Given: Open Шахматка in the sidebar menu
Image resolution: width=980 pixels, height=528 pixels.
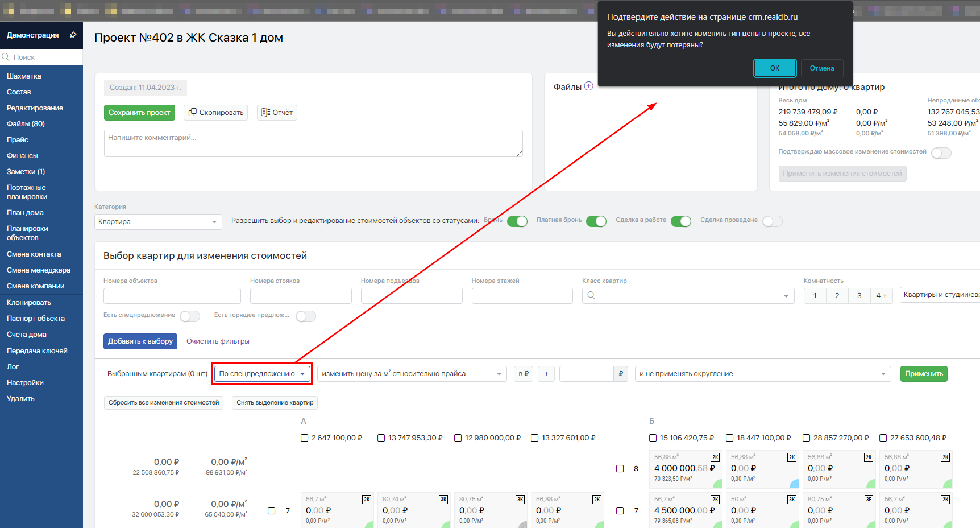Looking at the screenshot, I should pyautogui.click(x=24, y=76).
